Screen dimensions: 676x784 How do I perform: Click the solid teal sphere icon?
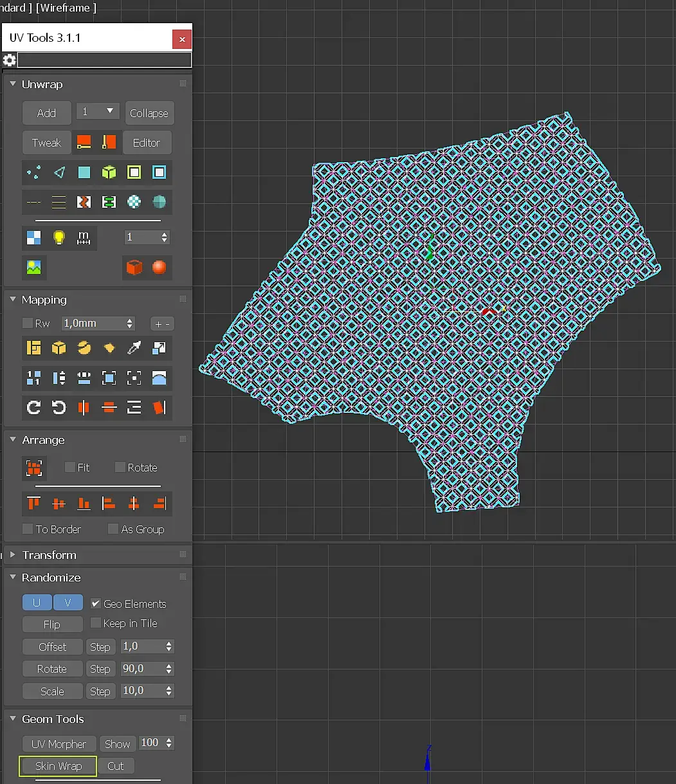[160, 202]
